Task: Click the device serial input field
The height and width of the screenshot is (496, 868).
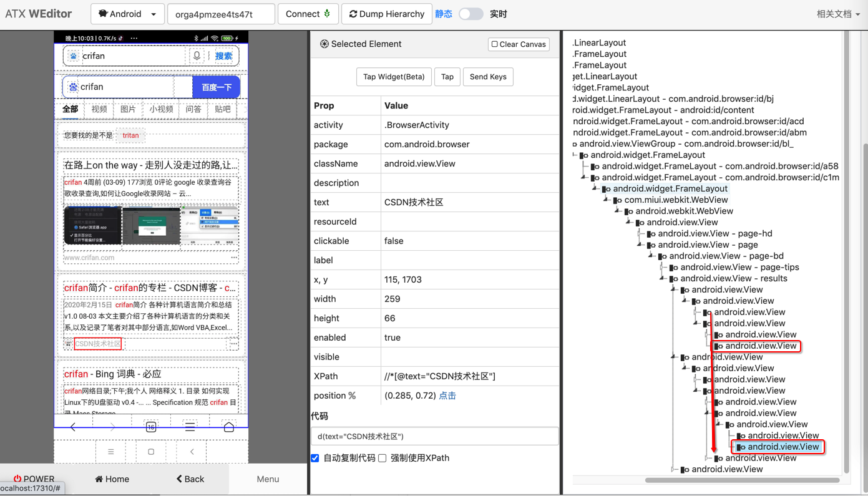Action: [221, 14]
